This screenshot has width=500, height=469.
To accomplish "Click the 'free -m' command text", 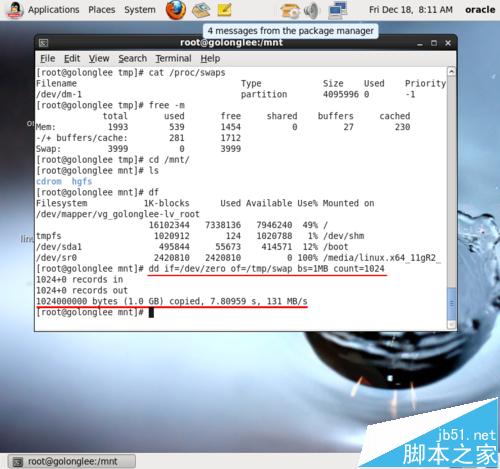I will click(x=167, y=105).
